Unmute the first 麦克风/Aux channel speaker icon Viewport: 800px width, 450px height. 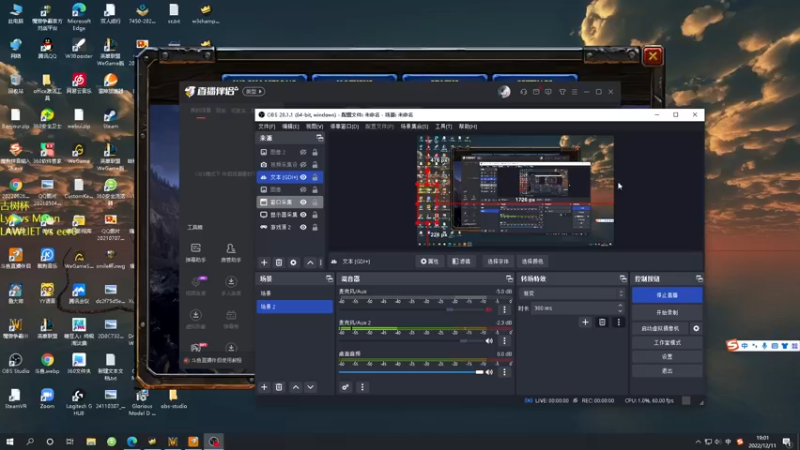click(x=489, y=309)
